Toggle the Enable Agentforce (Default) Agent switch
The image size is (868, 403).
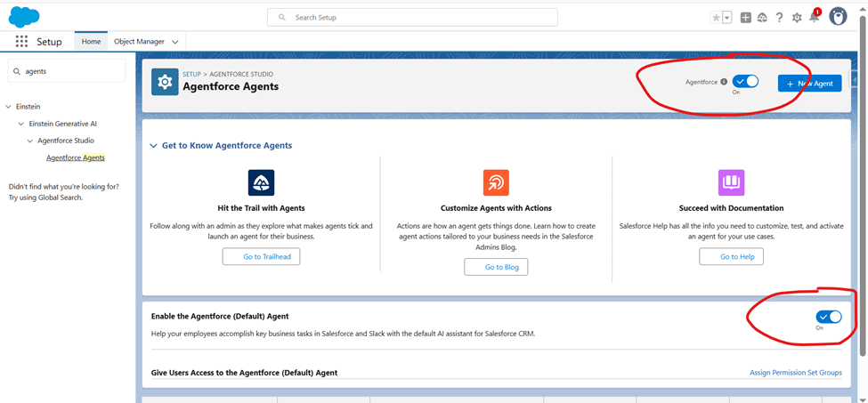click(829, 317)
